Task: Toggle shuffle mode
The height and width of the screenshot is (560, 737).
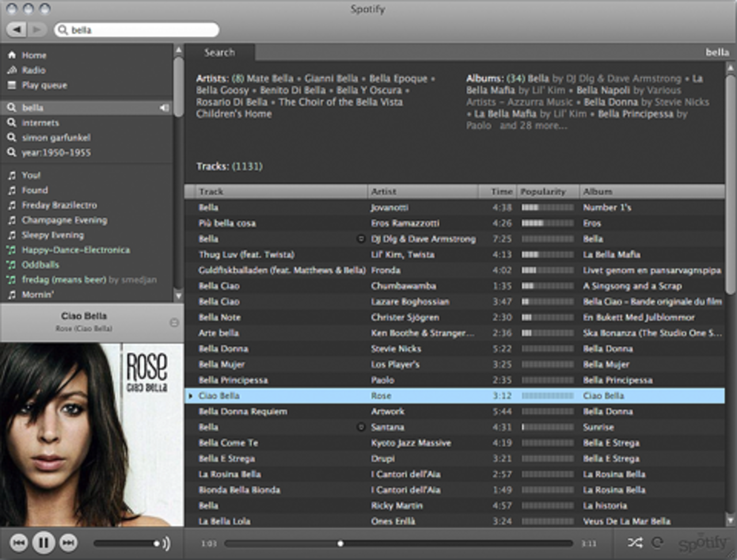Action: point(635,542)
